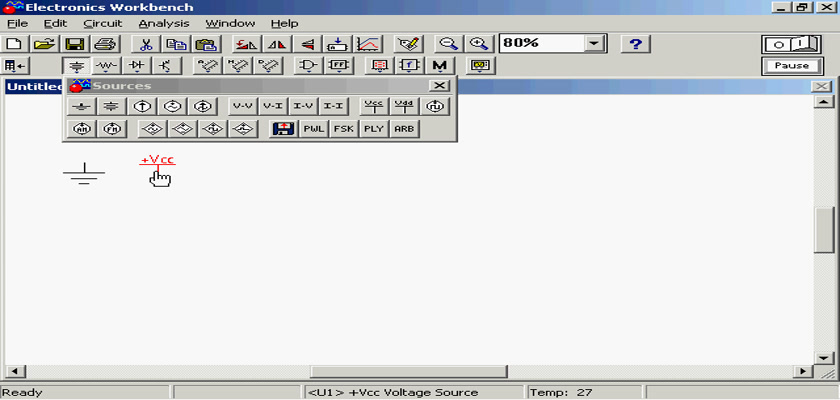This screenshot has width=840, height=400.
Task: Flip the simulation power switch
Action: tap(792, 44)
